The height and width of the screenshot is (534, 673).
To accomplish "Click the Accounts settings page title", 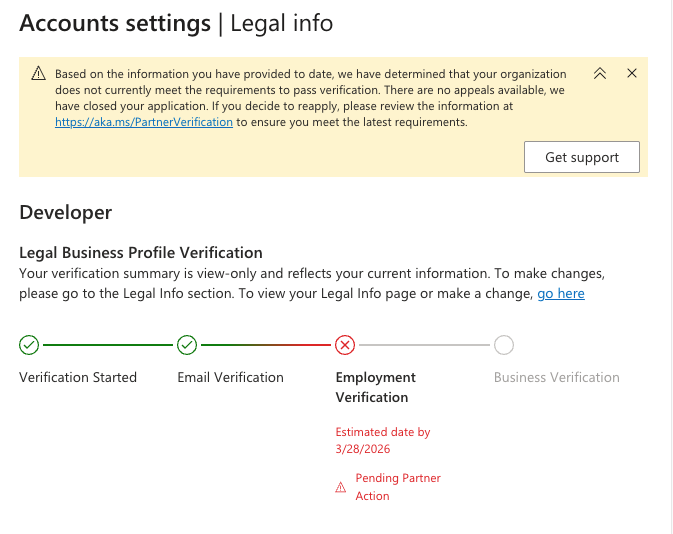I will [115, 22].
